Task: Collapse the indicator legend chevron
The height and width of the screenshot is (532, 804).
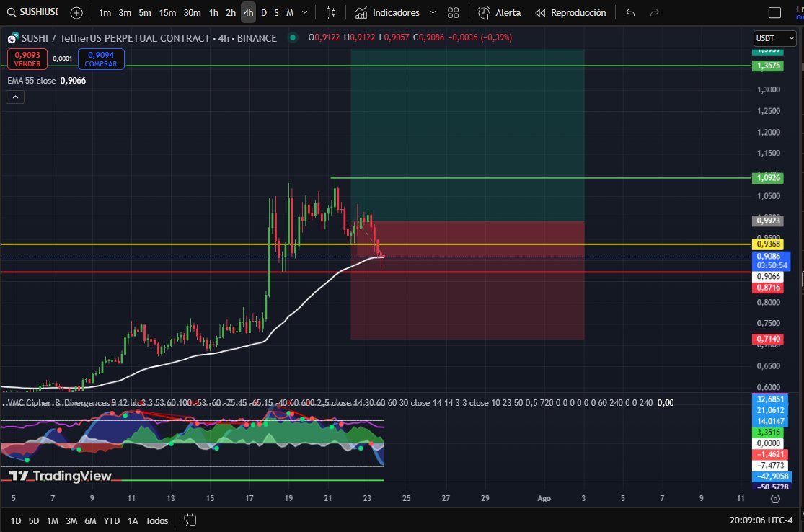Action: pos(15,97)
